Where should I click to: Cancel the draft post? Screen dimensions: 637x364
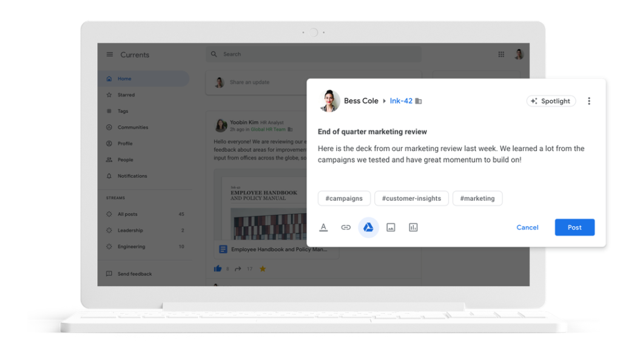(527, 227)
